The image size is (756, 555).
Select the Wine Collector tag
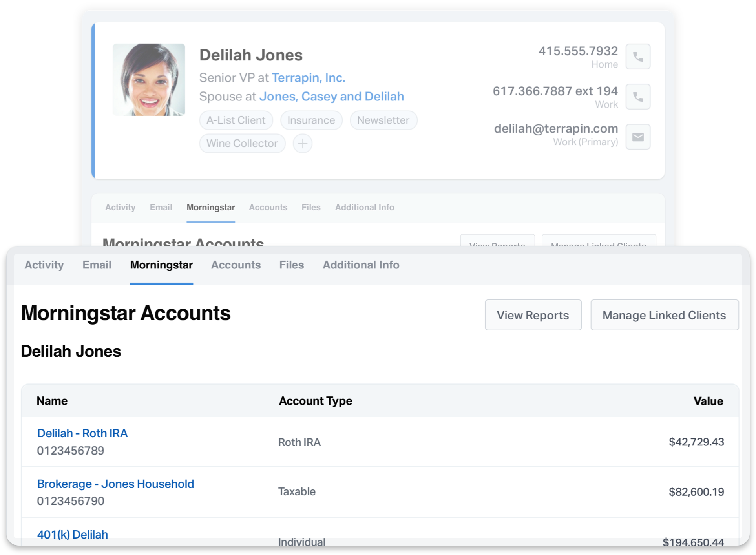pyautogui.click(x=242, y=143)
